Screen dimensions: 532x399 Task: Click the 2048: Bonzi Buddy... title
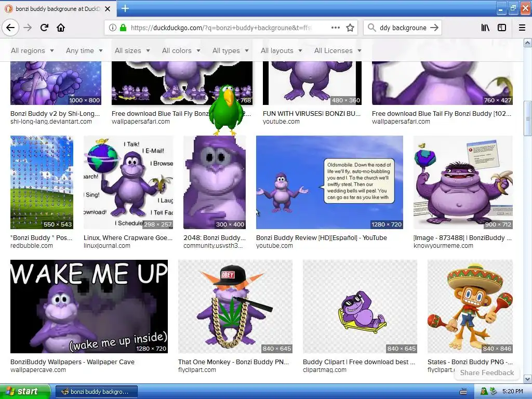point(214,238)
